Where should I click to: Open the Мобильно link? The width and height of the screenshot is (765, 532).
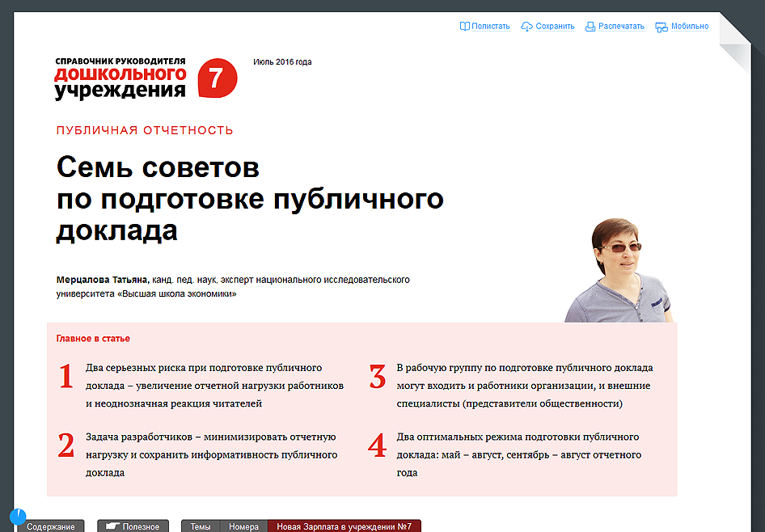tap(689, 27)
